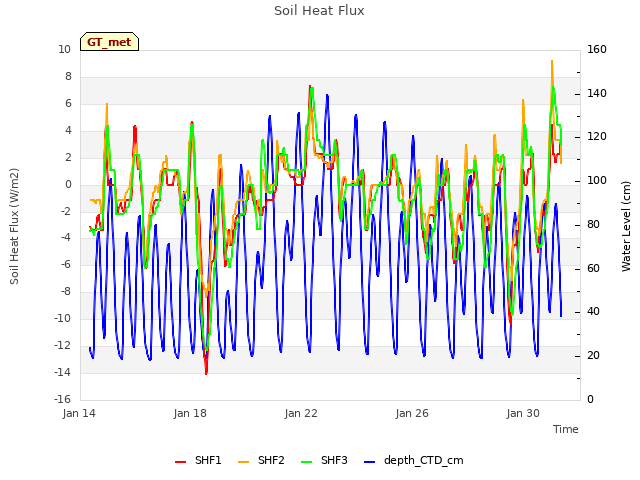Screen dimensions: 640x480
Task: Click the -14 tick on left axis
Action: click(62, 372)
